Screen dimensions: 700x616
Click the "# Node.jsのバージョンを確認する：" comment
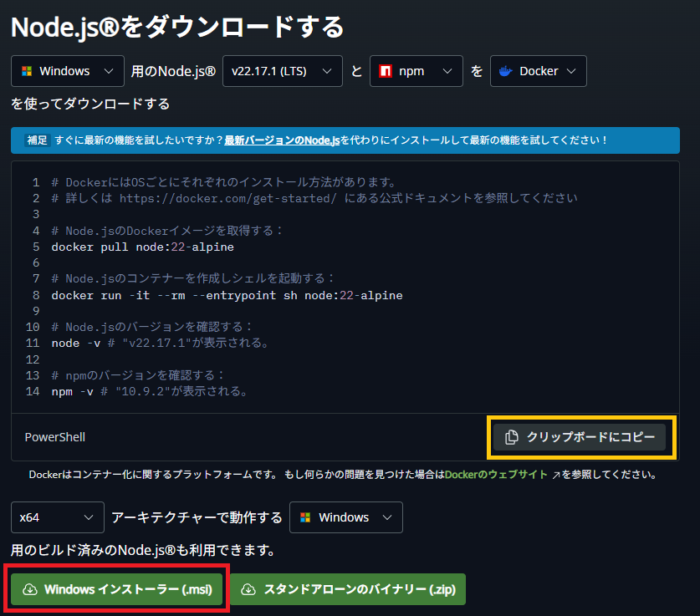(x=152, y=328)
